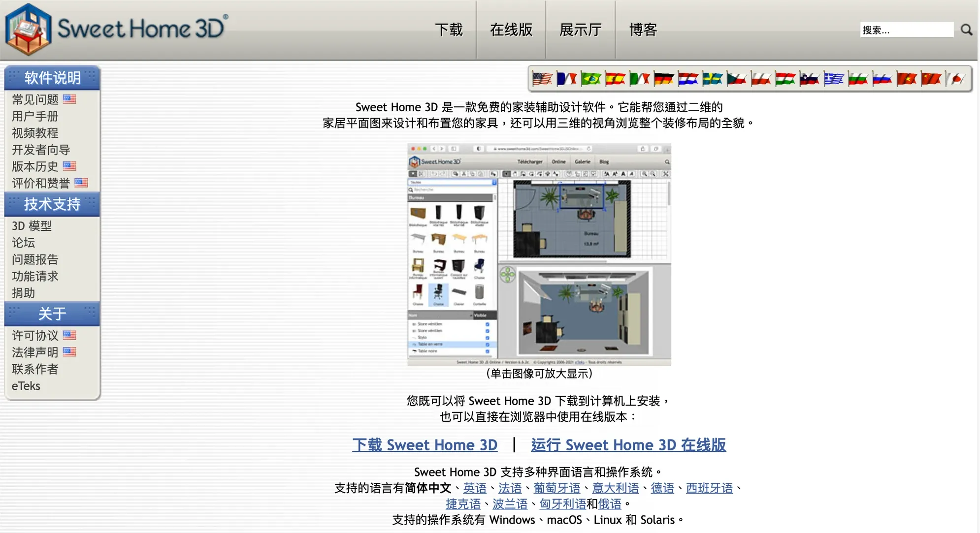Open the 博客 menu item
The width and height of the screenshot is (980, 533).
pyautogui.click(x=643, y=30)
